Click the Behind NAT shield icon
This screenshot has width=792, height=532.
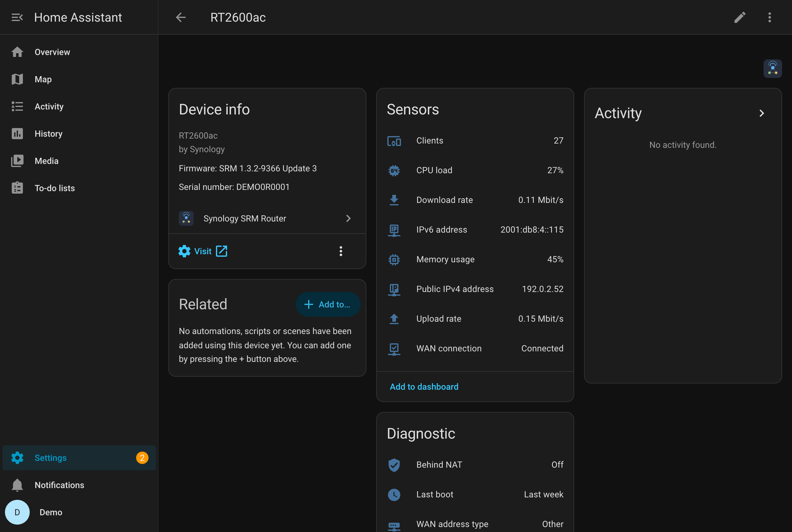[394, 465]
